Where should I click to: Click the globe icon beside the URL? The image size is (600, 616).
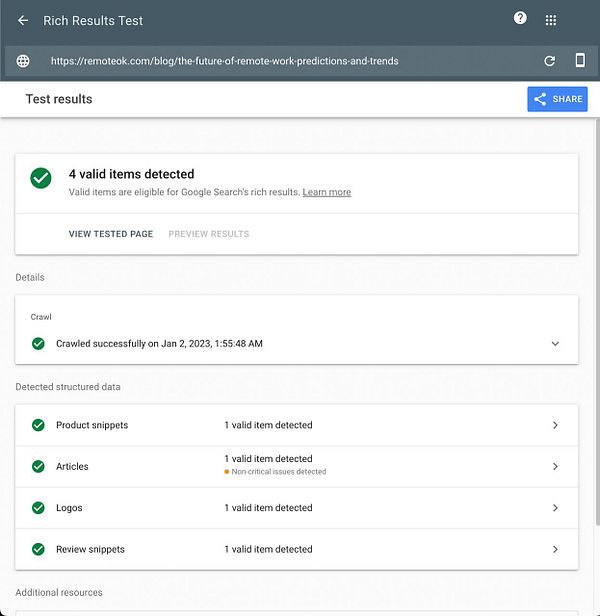[23, 61]
